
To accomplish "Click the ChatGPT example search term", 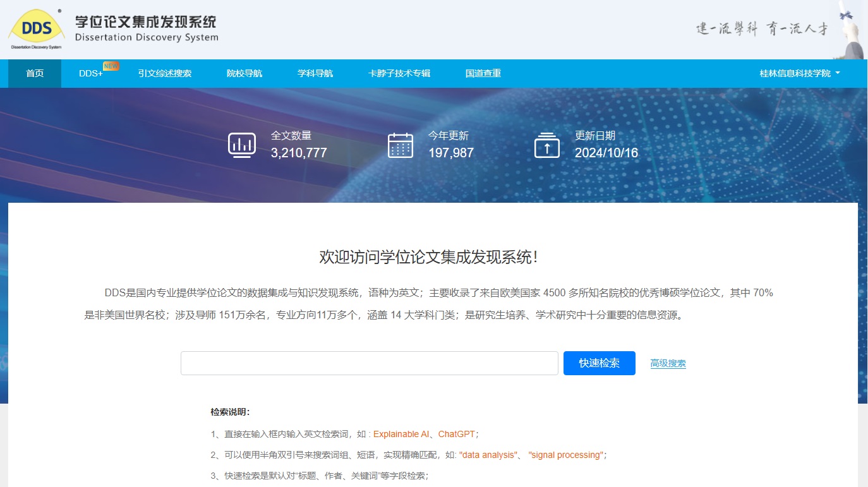I will (456, 434).
